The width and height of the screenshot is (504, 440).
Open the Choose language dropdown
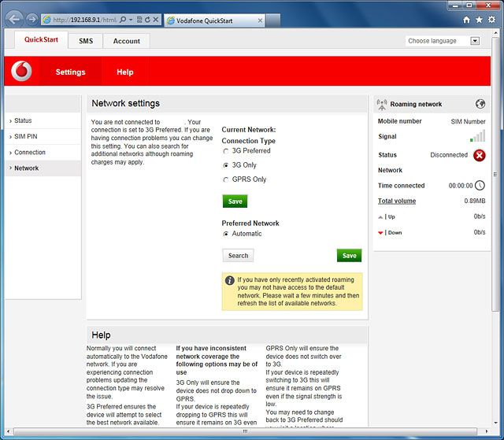point(475,41)
